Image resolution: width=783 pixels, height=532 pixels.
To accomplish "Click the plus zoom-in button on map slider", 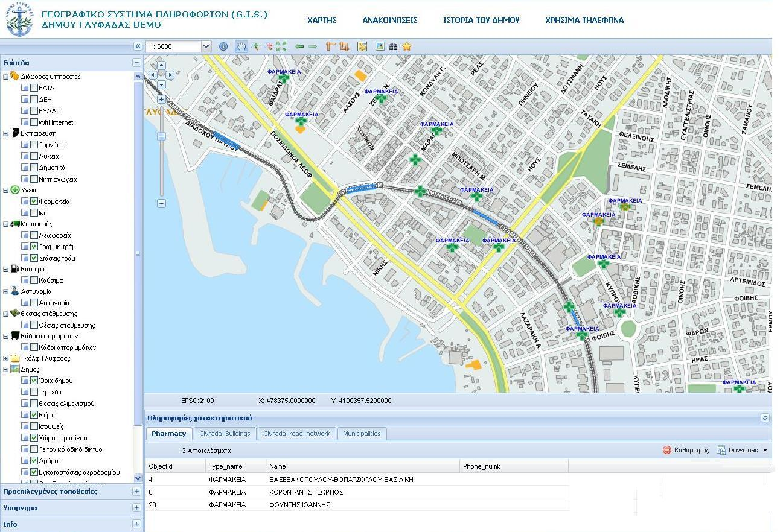I will click(161, 99).
